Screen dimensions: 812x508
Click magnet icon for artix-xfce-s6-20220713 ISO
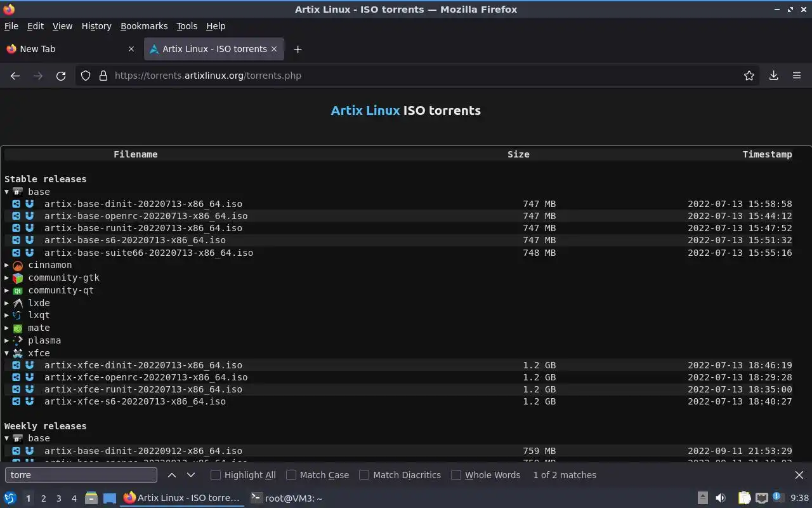pyautogui.click(x=29, y=401)
